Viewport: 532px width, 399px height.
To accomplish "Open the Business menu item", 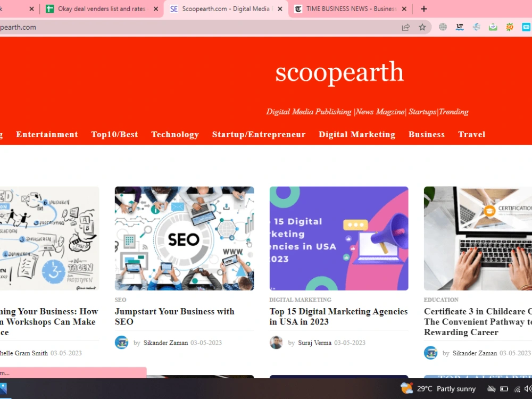I will (427, 135).
